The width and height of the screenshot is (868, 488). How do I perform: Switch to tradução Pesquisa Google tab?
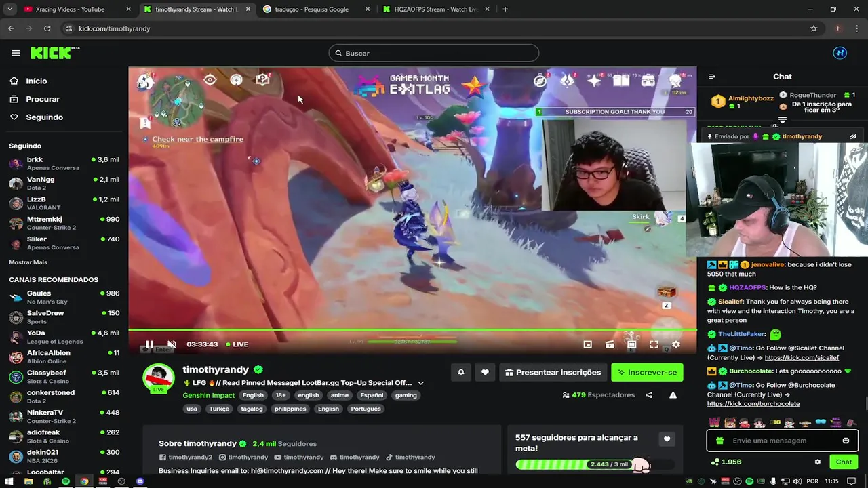click(x=315, y=9)
